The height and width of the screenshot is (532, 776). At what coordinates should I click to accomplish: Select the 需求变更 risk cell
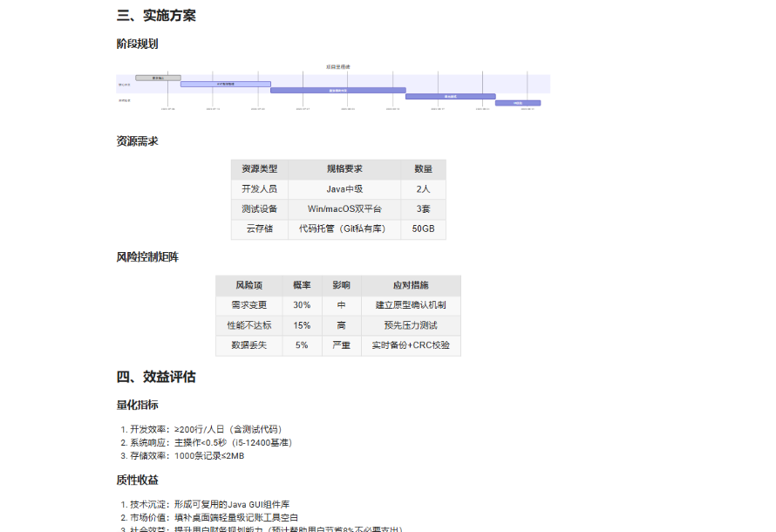pyautogui.click(x=249, y=305)
